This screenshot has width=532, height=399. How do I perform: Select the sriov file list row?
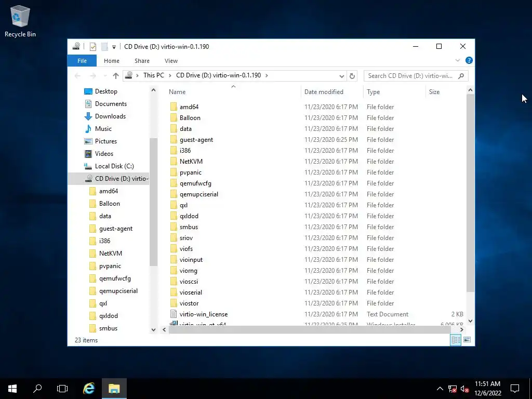pyautogui.click(x=316, y=238)
